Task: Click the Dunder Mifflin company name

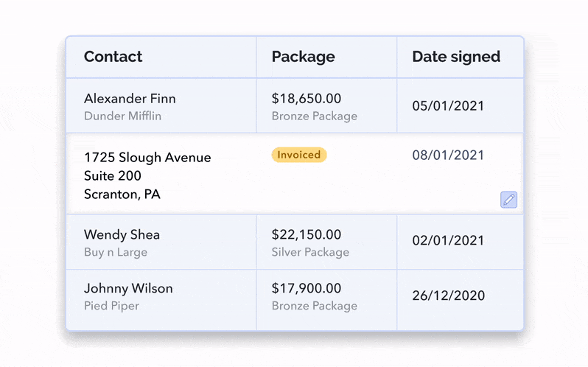Action: coord(122,116)
